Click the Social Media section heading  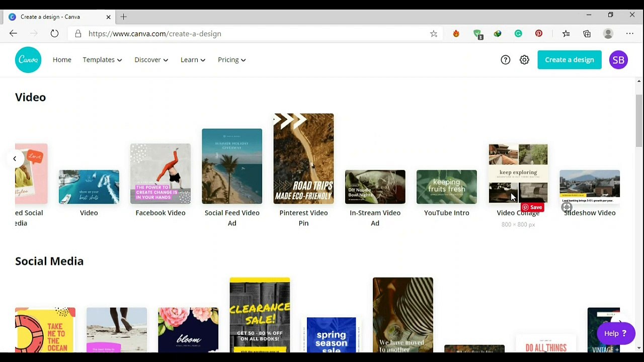49,261
